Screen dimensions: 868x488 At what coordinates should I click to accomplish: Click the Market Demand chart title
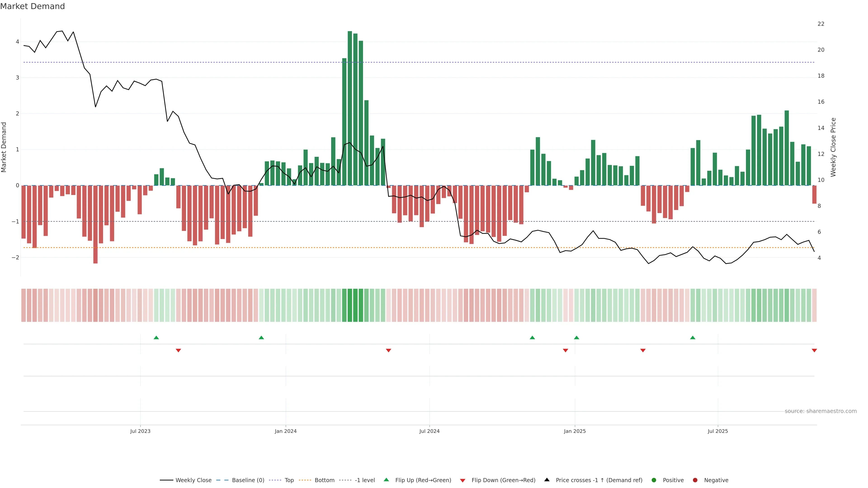32,6
